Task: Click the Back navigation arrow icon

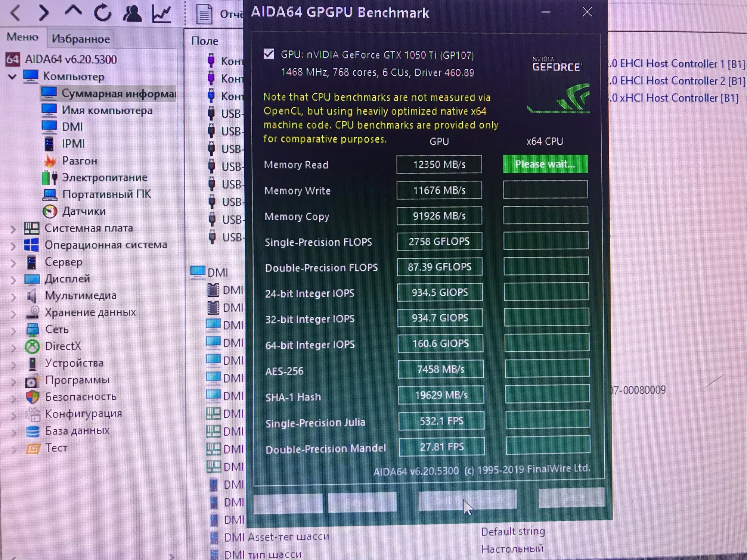Action: pos(16,13)
